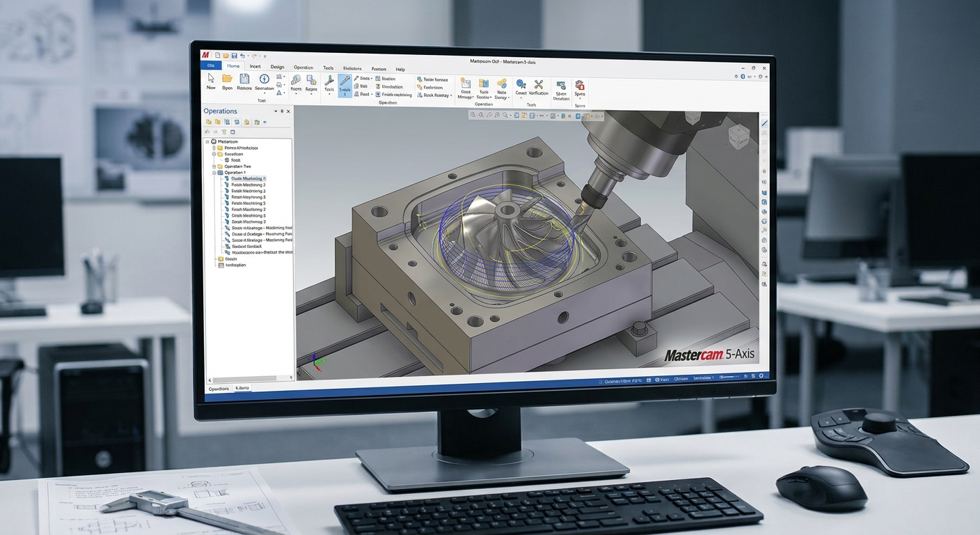Collapse the Operation 1 tree group
Viewport: 980px width, 535px height.
[214, 173]
